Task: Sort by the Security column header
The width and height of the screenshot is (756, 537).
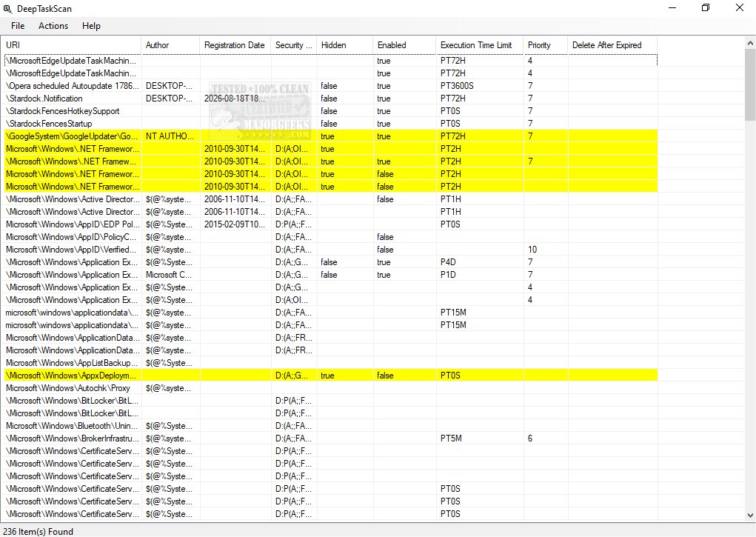Action: (294, 45)
